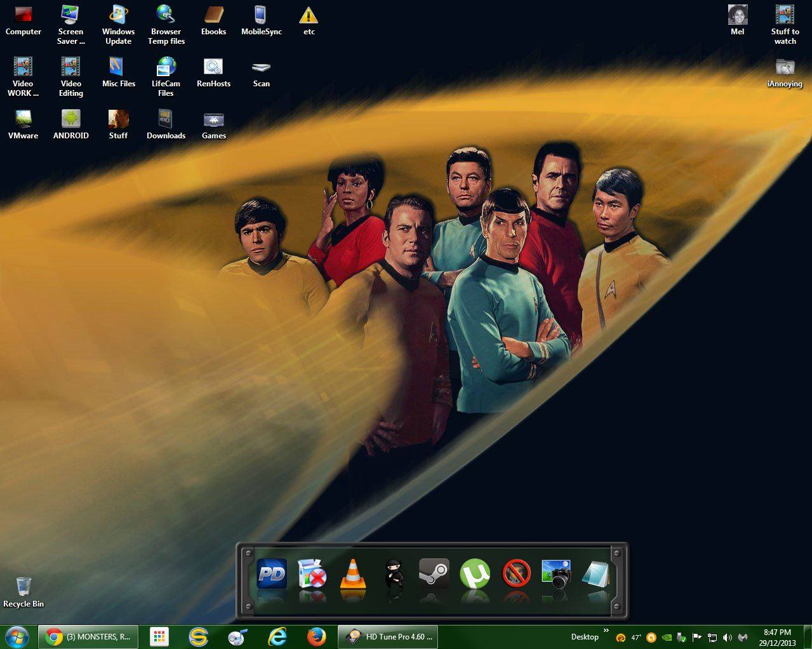The width and height of the screenshot is (812, 649).
Task: Click the yellow S taskbar icon
Action: tap(199, 637)
